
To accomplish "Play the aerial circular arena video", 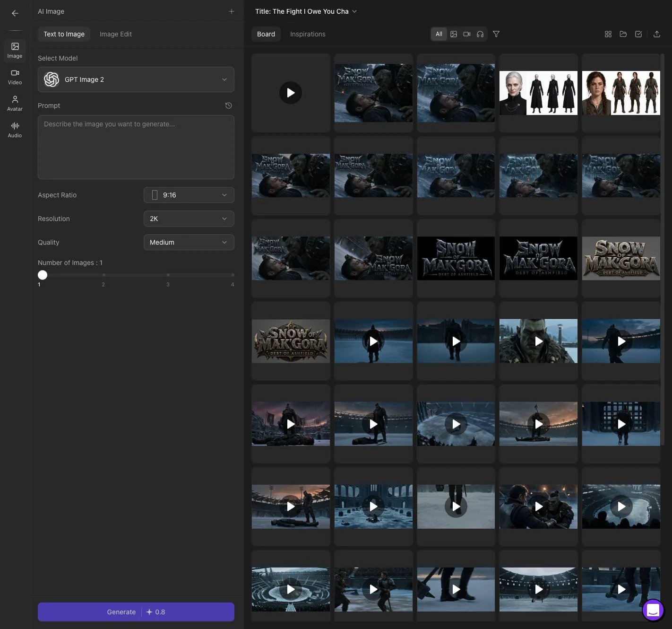I will click(291, 589).
